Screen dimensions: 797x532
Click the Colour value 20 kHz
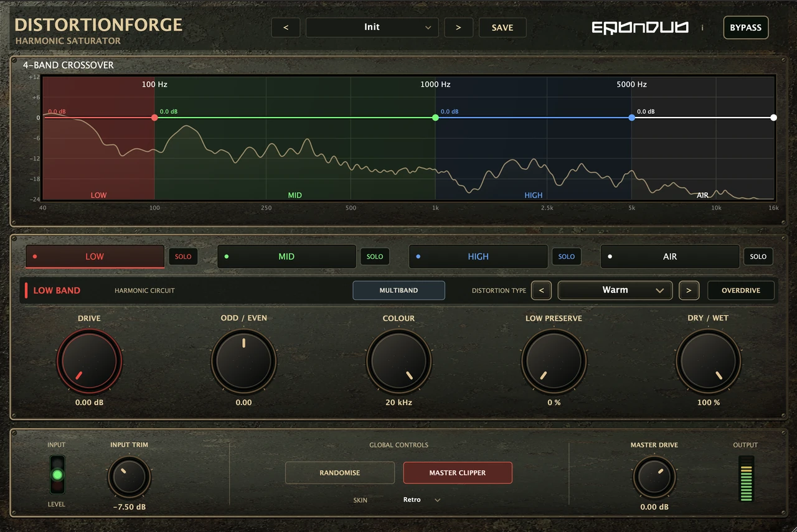point(398,403)
